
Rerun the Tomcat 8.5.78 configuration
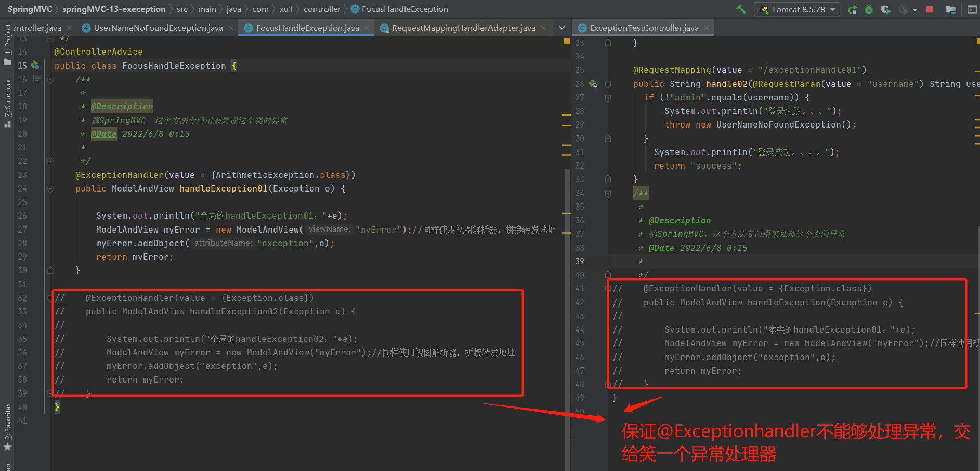pyautogui.click(x=852, y=9)
